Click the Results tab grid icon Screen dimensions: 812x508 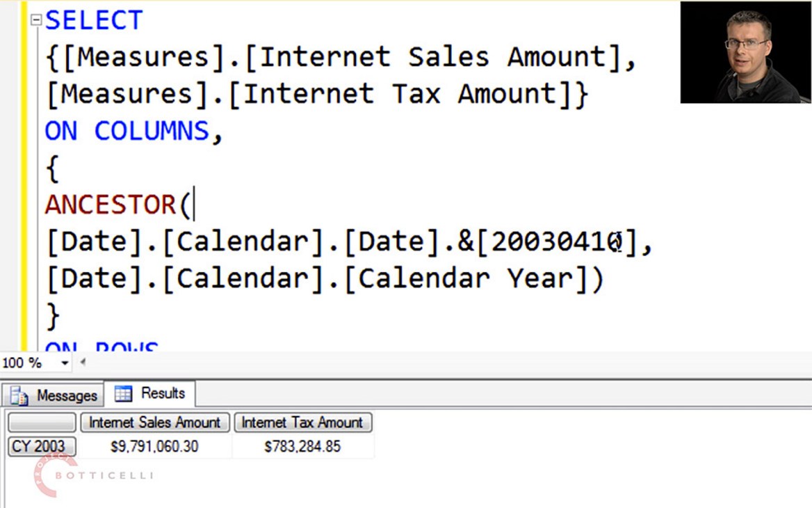[123, 394]
